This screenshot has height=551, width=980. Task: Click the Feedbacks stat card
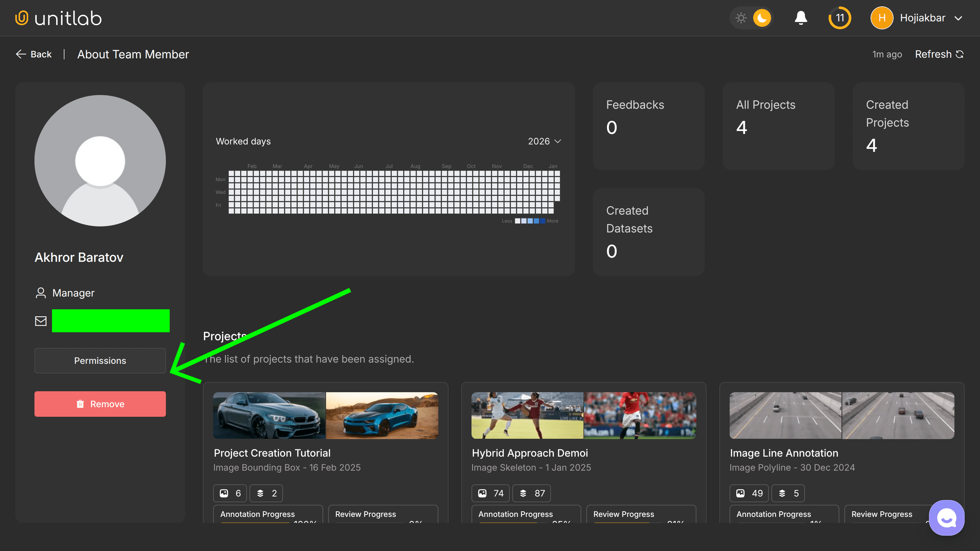pos(648,126)
